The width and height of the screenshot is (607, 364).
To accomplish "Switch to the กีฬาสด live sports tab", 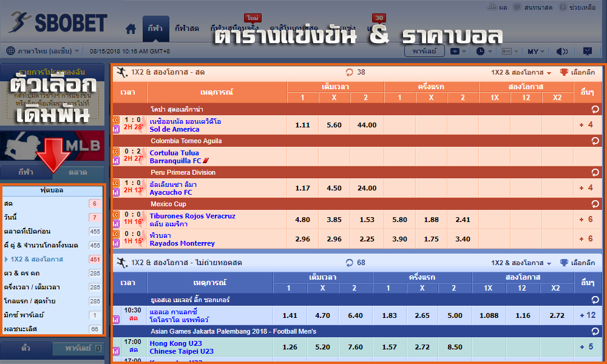I will (x=186, y=29).
